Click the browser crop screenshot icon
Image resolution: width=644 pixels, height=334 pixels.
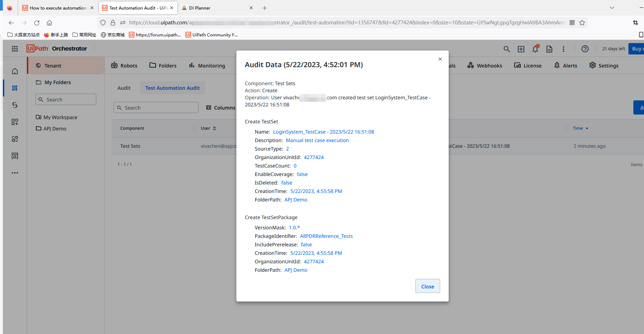pos(636,23)
